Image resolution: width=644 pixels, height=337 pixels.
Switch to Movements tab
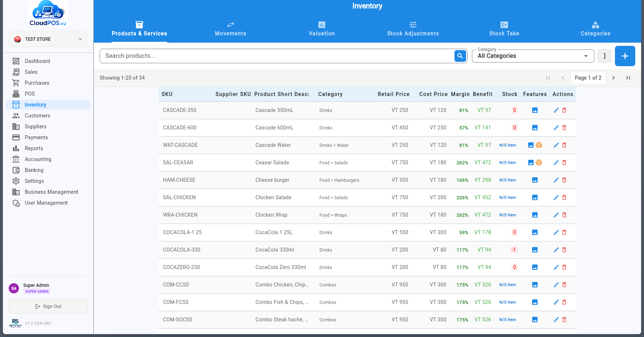230,29
